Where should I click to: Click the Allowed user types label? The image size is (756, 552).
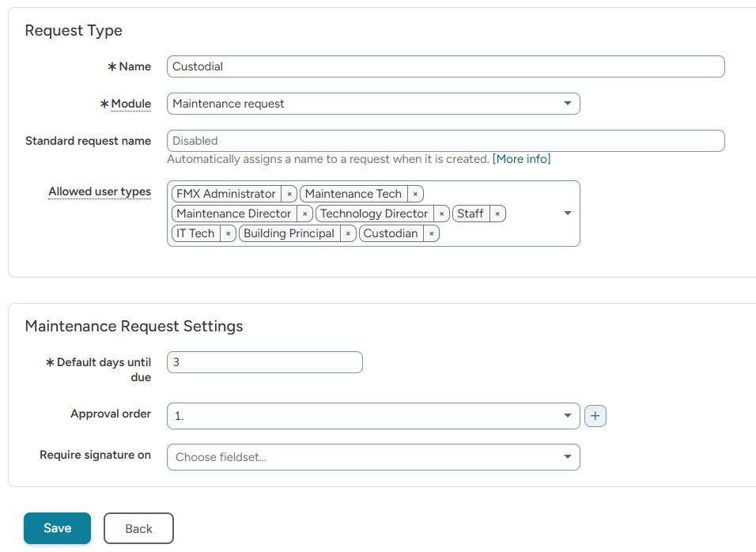[x=100, y=192]
